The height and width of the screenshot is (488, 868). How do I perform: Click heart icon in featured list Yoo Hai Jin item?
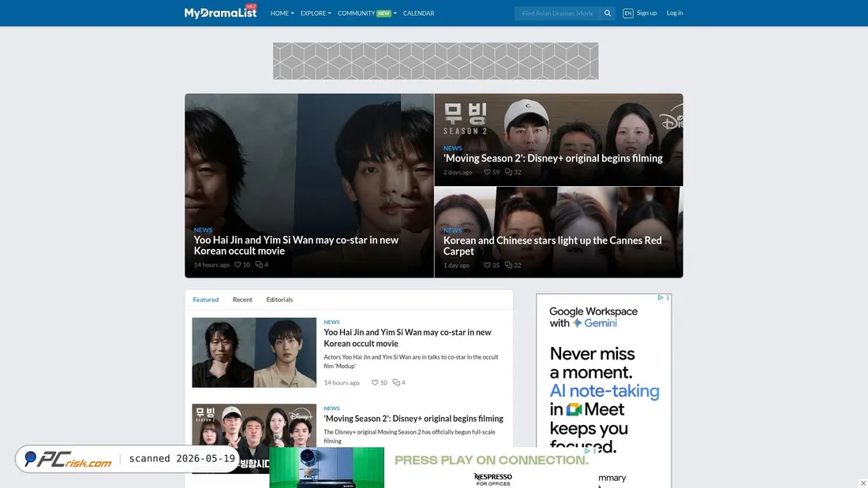(375, 382)
